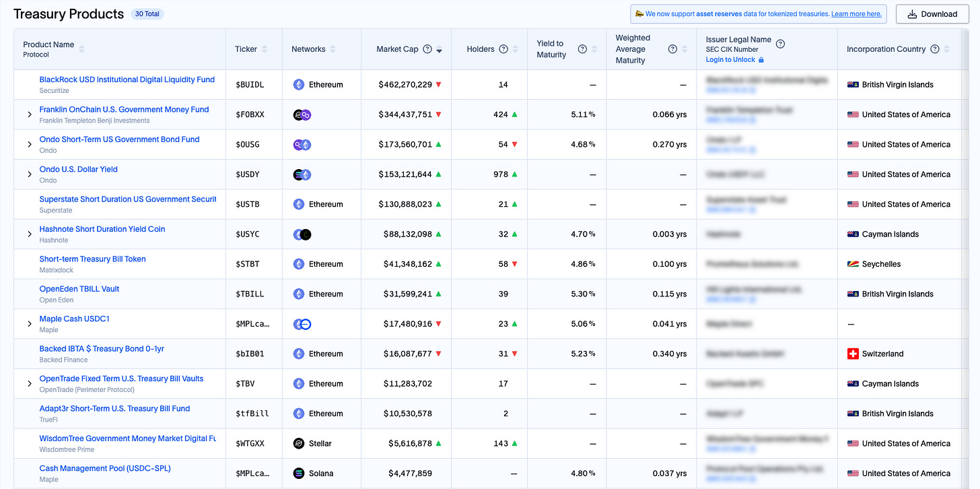
Task: Sort by Yield to Maturity column
Action: point(595,49)
